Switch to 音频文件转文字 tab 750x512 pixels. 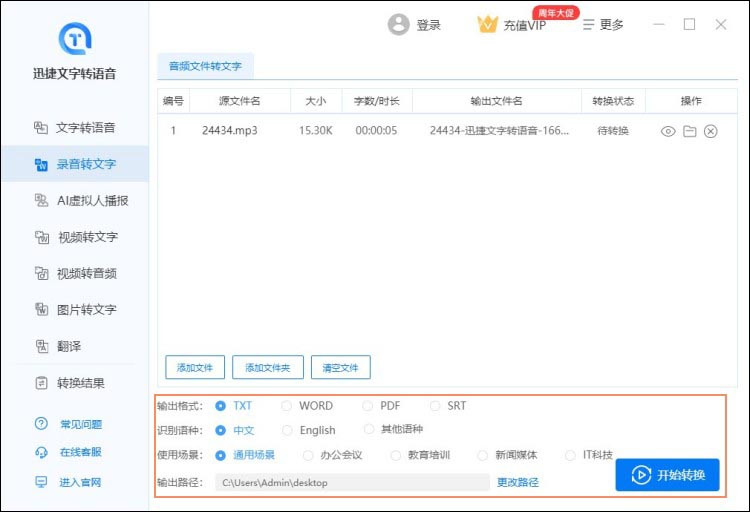[205, 66]
